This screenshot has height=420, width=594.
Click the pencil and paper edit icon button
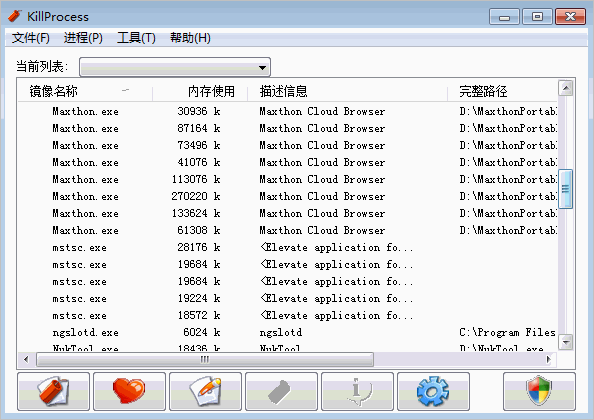(205, 391)
